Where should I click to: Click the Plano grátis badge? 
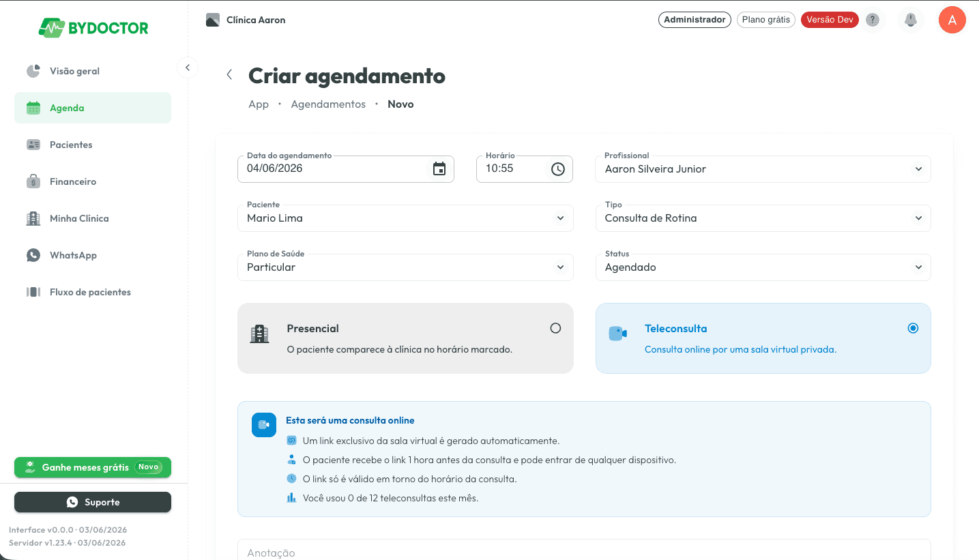tap(766, 20)
